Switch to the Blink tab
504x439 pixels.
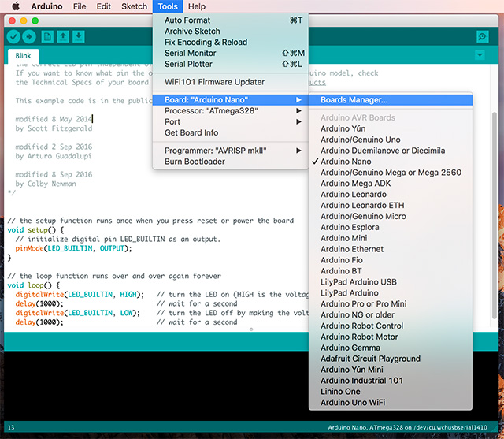tap(21, 56)
